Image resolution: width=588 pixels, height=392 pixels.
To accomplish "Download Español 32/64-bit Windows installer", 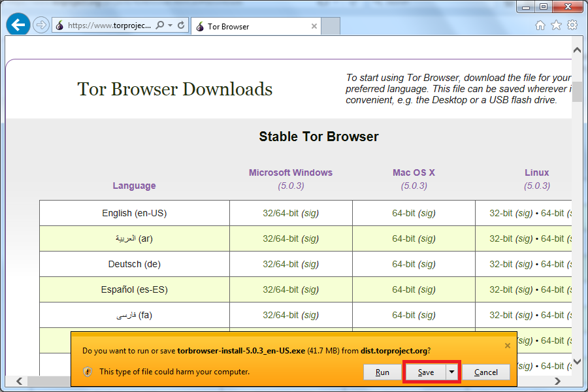I will (x=280, y=289).
